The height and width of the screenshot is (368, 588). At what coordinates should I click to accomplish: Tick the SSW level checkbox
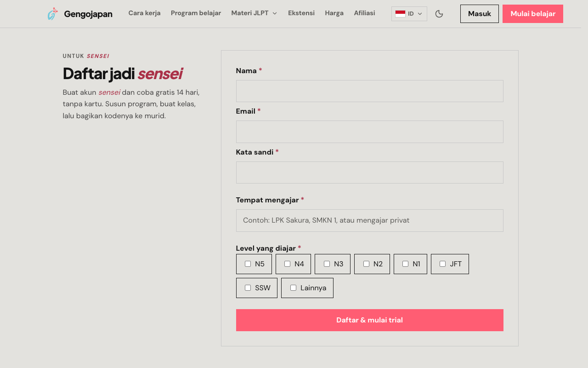pyautogui.click(x=248, y=288)
